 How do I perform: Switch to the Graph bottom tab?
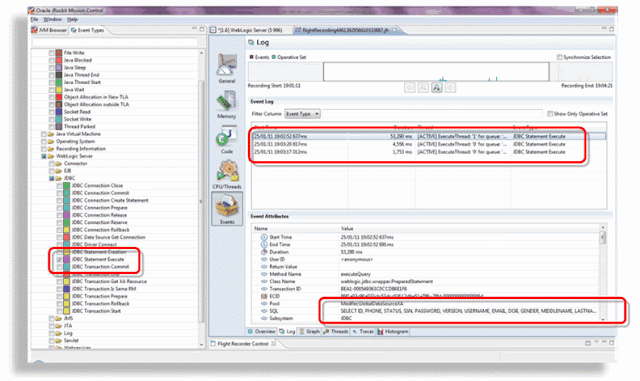click(309, 331)
